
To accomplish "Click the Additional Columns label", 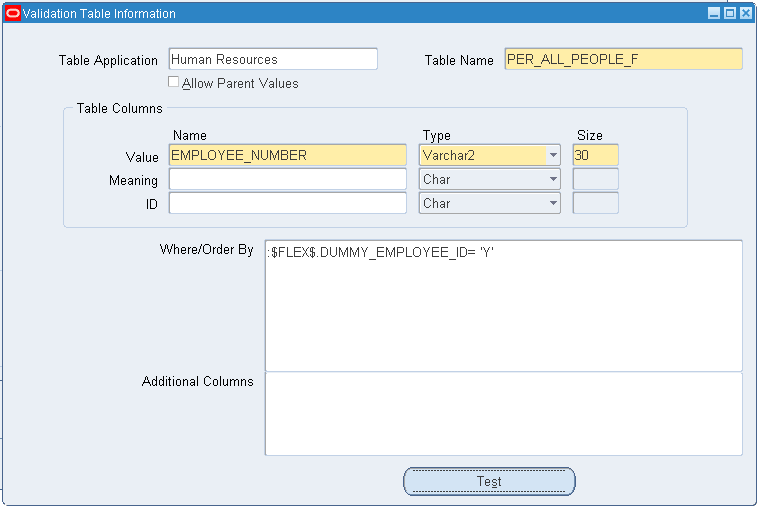I will (197, 381).
